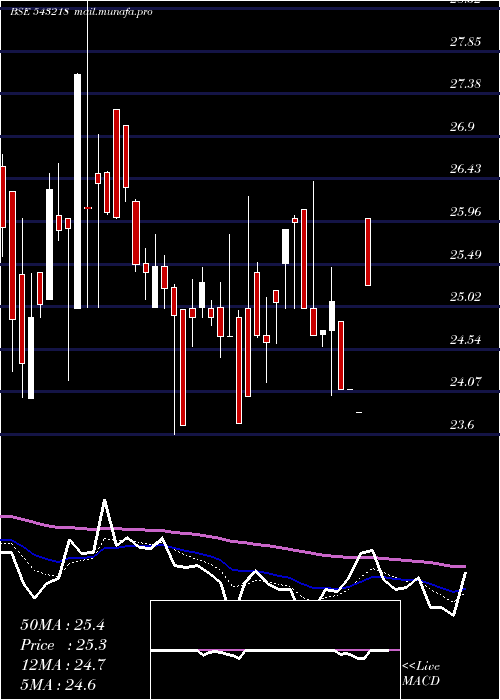Click the 27.38 price axis label
This screenshot has height=700, width=500.
pyautogui.click(x=466, y=84)
